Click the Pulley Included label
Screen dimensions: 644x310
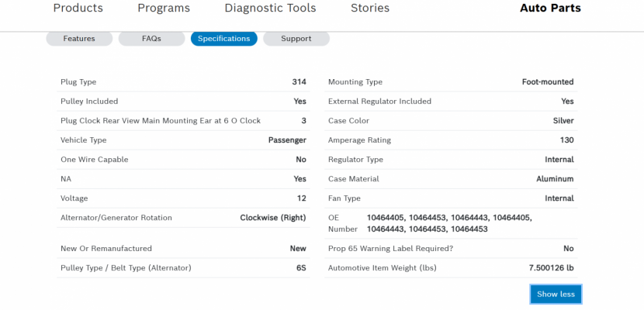(x=89, y=102)
